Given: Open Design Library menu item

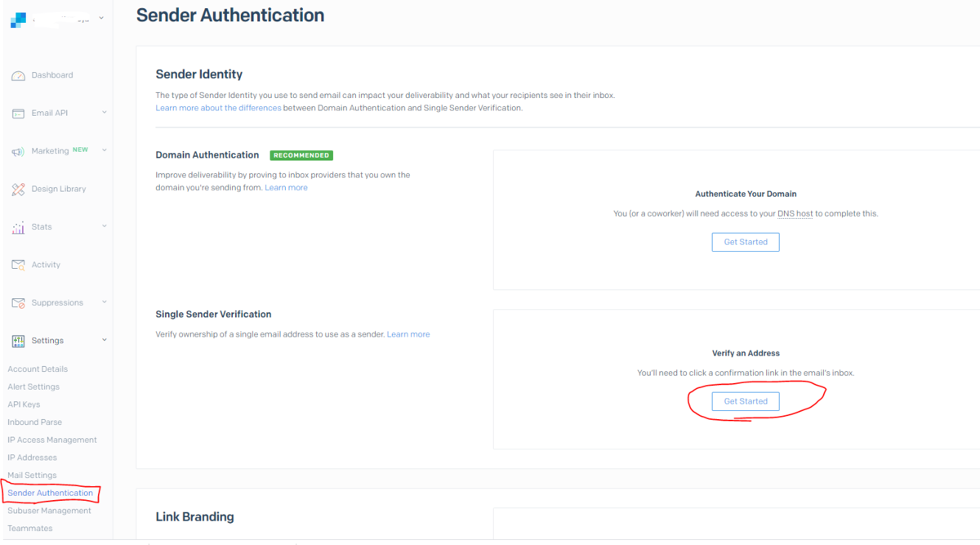Looking at the screenshot, I should 59,189.
